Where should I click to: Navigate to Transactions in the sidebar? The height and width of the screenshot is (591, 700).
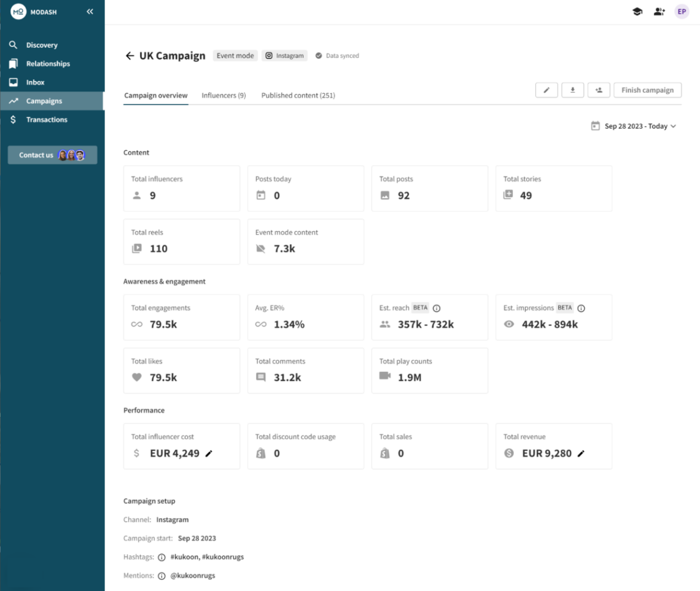tap(45, 119)
